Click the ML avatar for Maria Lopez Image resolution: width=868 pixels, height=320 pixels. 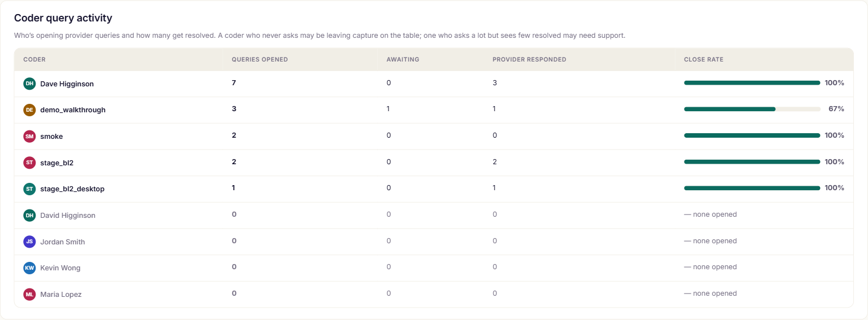pos(29,294)
